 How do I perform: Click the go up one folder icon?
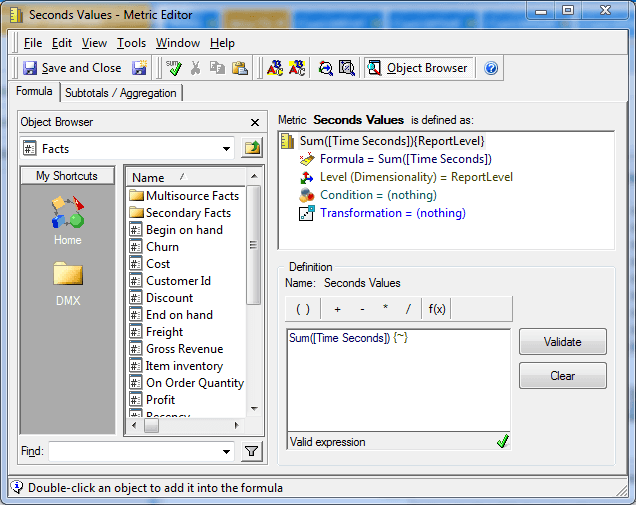tap(252, 149)
